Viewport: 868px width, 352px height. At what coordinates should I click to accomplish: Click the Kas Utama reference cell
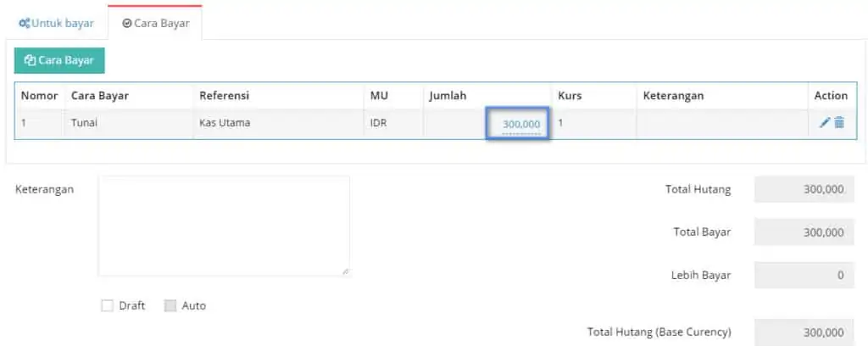coord(225,123)
